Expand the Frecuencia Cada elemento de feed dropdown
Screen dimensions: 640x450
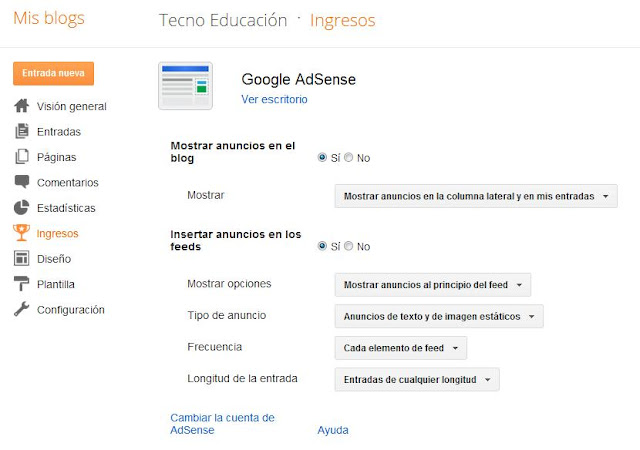(400, 348)
